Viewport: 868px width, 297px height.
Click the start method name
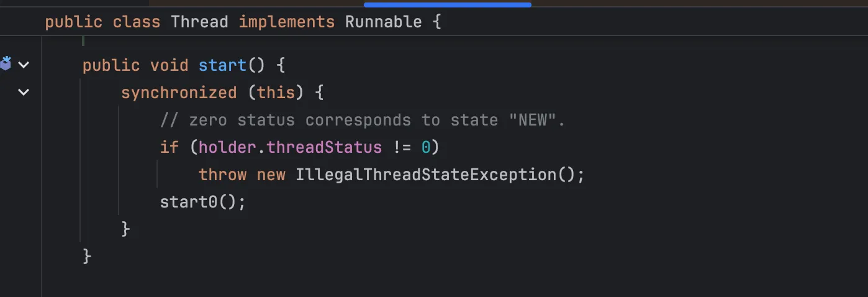pos(223,65)
